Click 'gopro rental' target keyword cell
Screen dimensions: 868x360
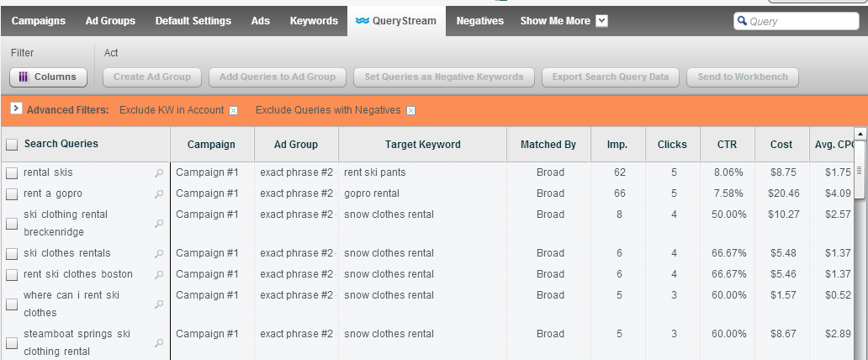point(372,193)
